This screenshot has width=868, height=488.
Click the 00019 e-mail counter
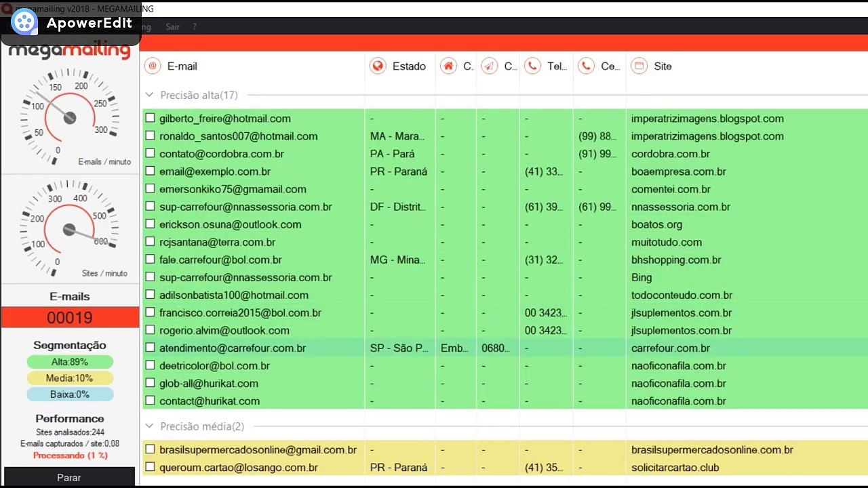coord(70,317)
